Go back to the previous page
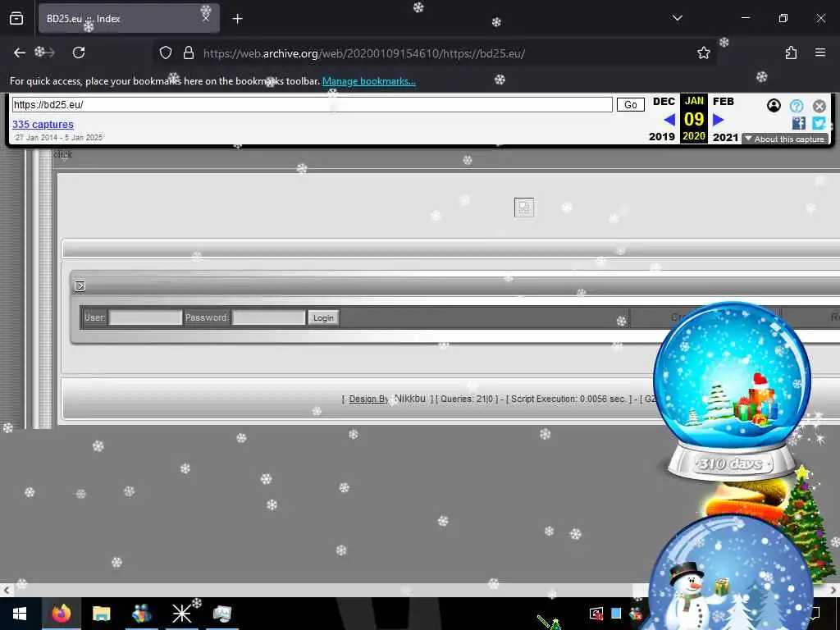The width and height of the screenshot is (840, 630). [20, 52]
